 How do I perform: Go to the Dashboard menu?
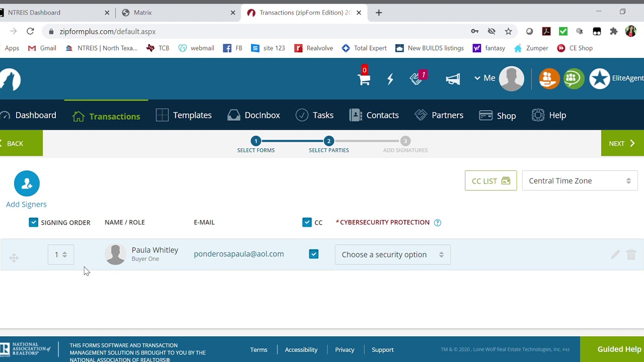point(28,115)
